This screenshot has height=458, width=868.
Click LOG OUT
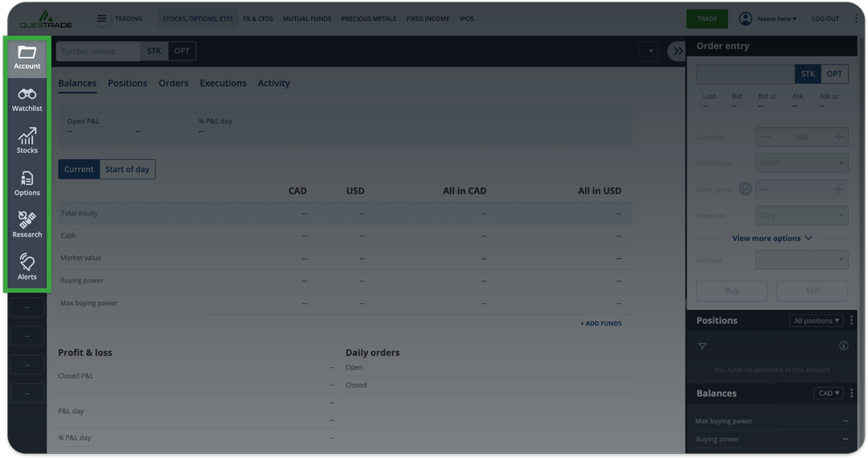pos(825,18)
